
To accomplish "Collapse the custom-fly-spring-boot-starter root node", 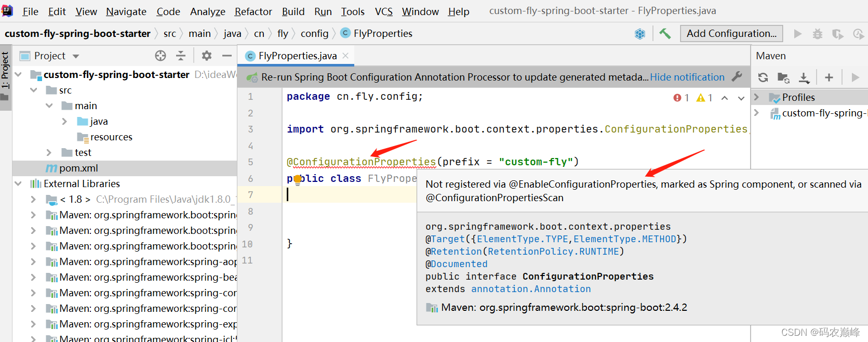I will pyautogui.click(x=19, y=74).
